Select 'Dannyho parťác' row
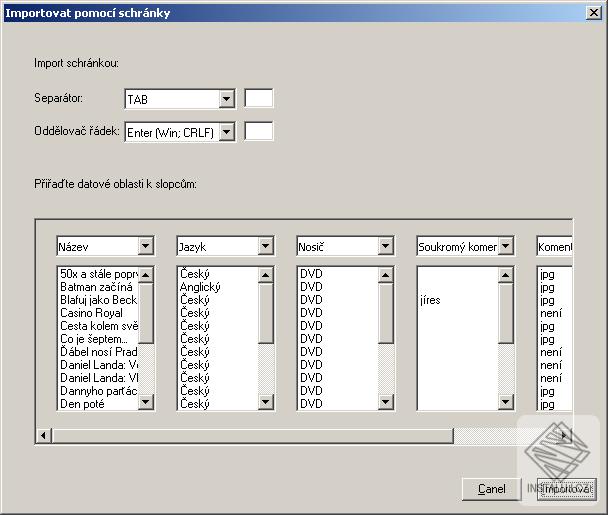This screenshot has width=608, height=515. click(x=98, y=391)
